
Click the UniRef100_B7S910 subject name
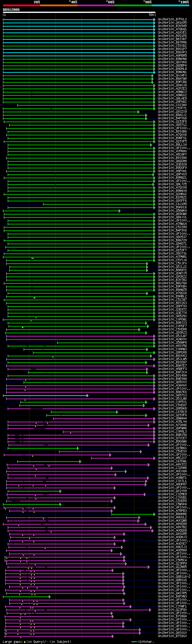pos(172,636)
